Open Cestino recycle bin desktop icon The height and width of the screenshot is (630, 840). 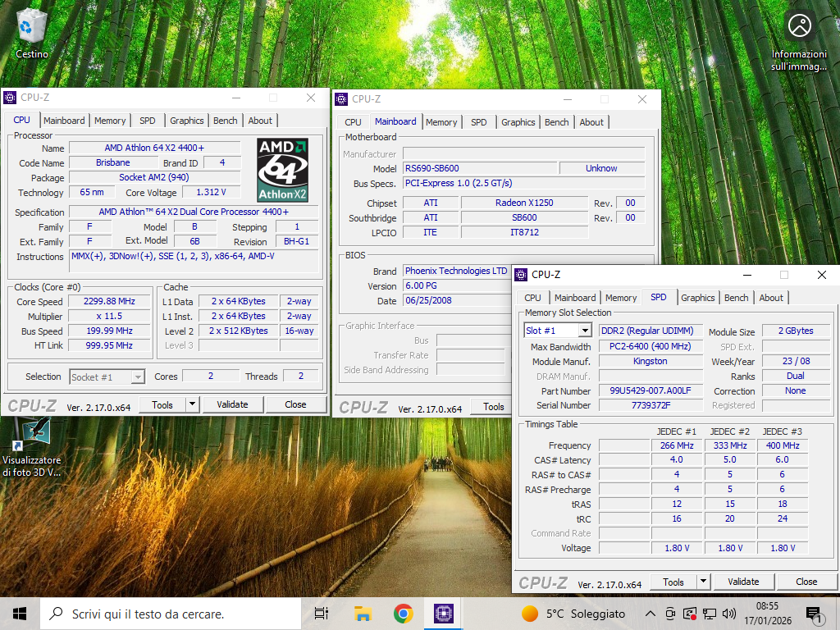32,33
